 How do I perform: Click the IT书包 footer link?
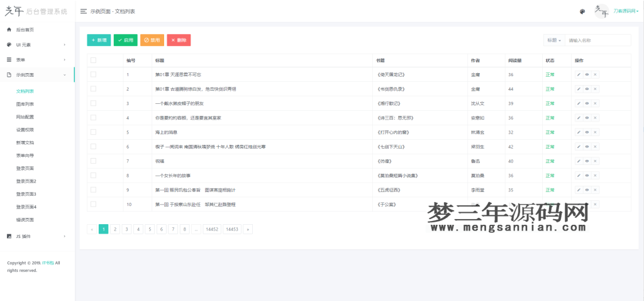48,263
